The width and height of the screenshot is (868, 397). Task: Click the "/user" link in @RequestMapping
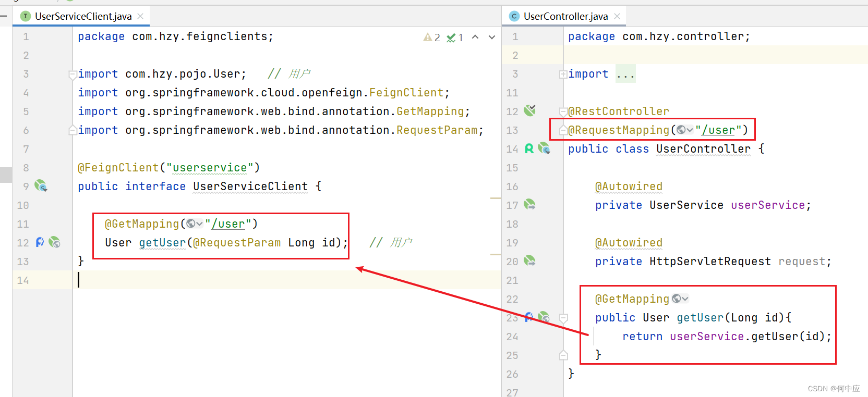coord(718,130)
